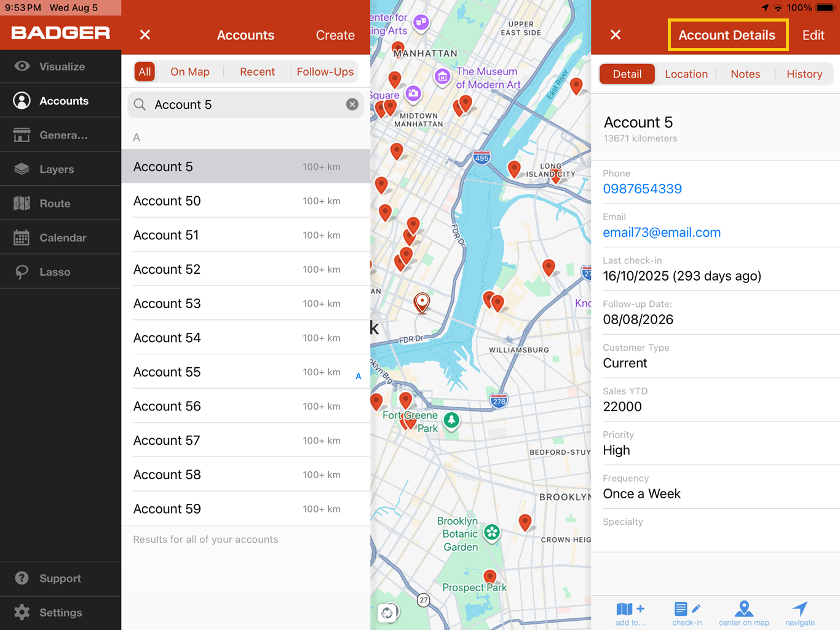The width and height of the screenshot is (840, 630).
Task: Tap the Wi-Fi icon in status bar
Action: pyautogui.click(x=779, y=8)
